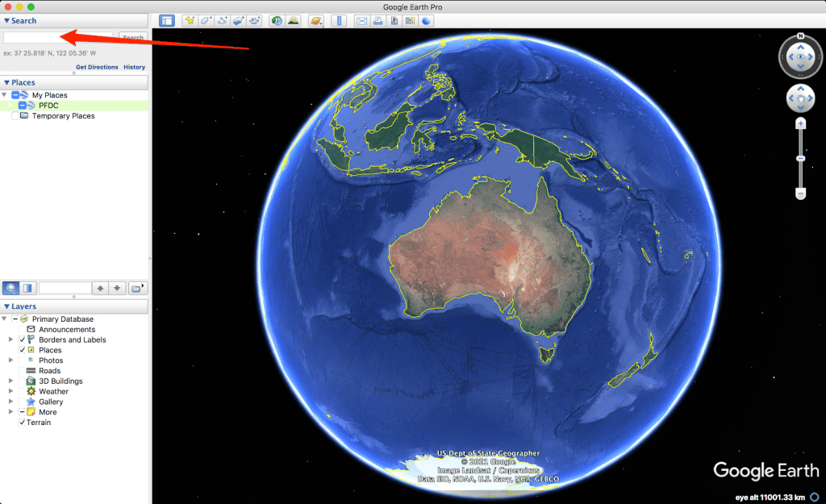This screenshot has width=826, height=504.
Task: Select the Primary Database label
Action: pos(63,319)
